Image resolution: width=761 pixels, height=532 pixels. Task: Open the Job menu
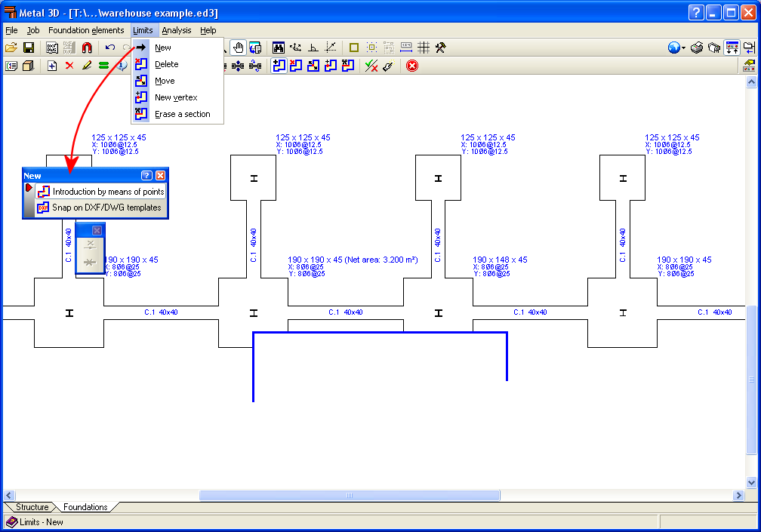pyautogui.click(x=33, y=30)
